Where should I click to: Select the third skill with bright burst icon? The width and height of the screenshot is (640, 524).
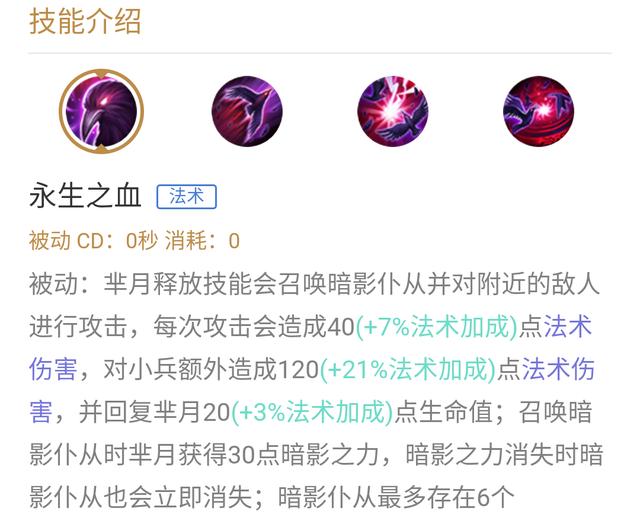tap(393, 111)
